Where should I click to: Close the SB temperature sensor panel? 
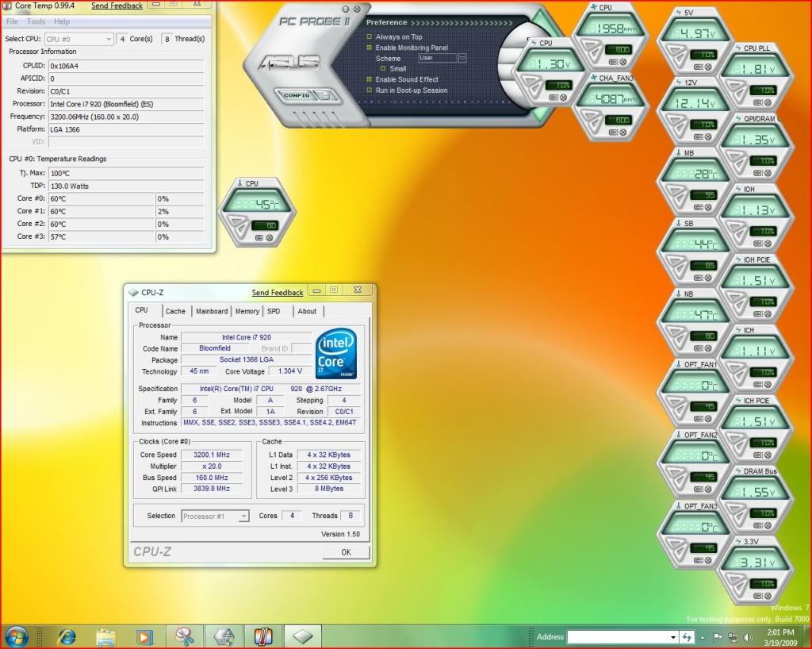(708, 278)
